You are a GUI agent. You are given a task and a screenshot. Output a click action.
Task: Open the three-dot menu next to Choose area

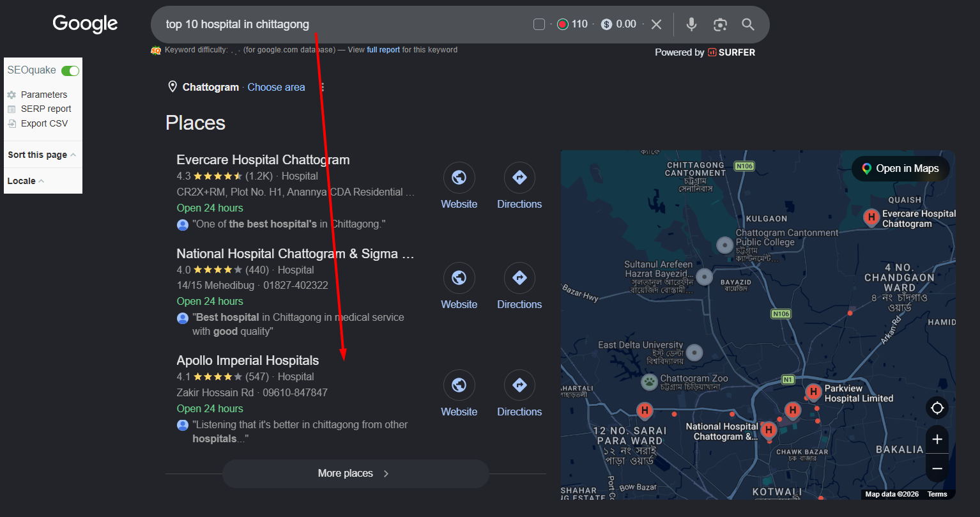tap(323, 87)
